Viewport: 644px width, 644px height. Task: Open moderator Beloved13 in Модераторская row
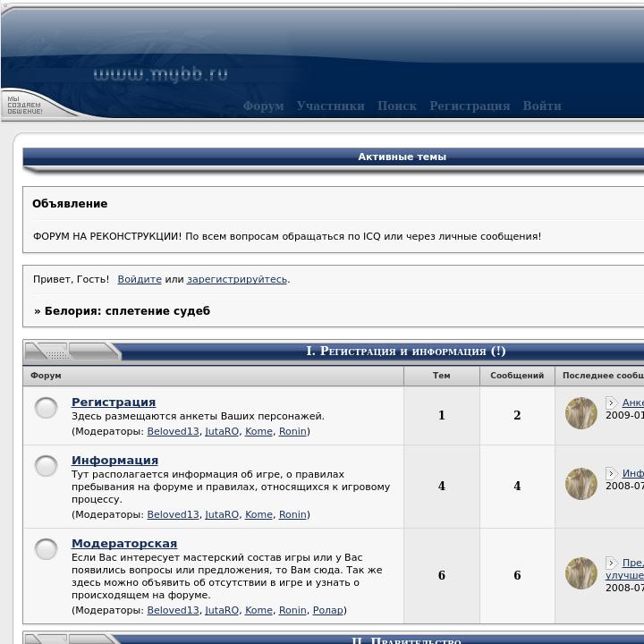pyautogui.click(x=173, y=610)
